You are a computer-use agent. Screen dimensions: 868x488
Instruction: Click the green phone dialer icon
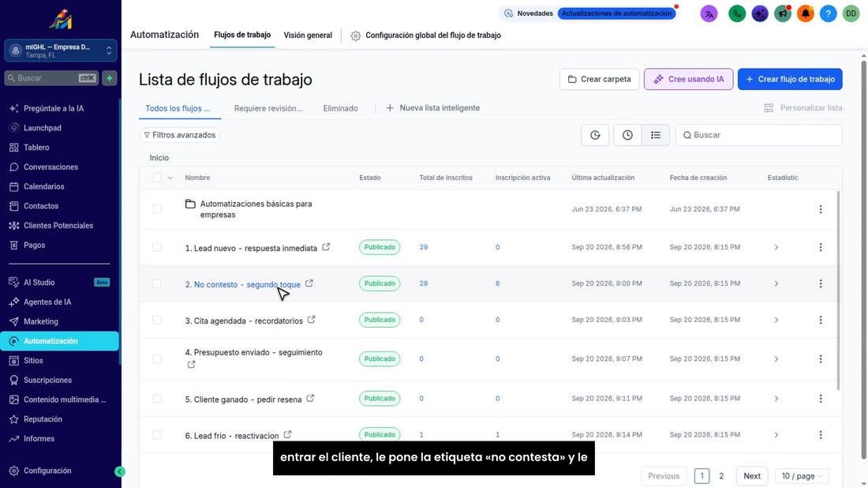tap(737, 13)
